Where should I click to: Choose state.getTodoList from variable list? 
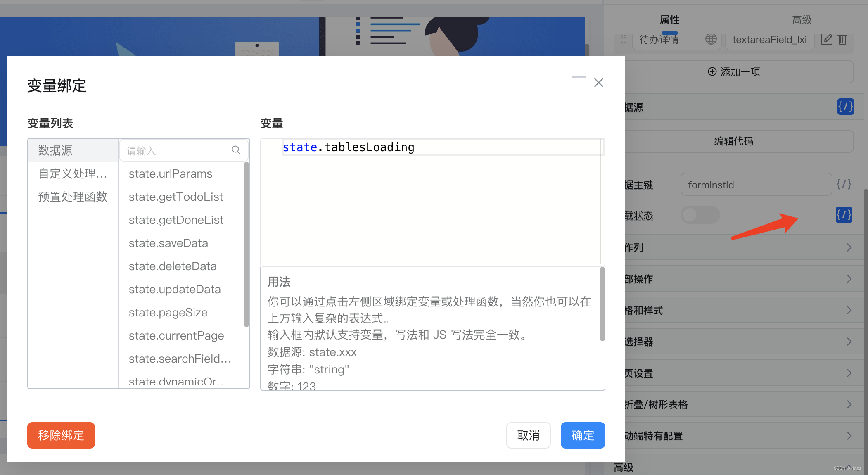coord(176,197)
